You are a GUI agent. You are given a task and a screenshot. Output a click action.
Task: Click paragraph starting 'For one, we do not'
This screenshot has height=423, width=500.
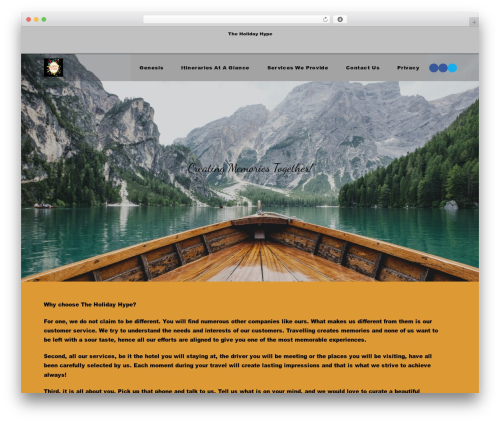(x=241, y=331)
